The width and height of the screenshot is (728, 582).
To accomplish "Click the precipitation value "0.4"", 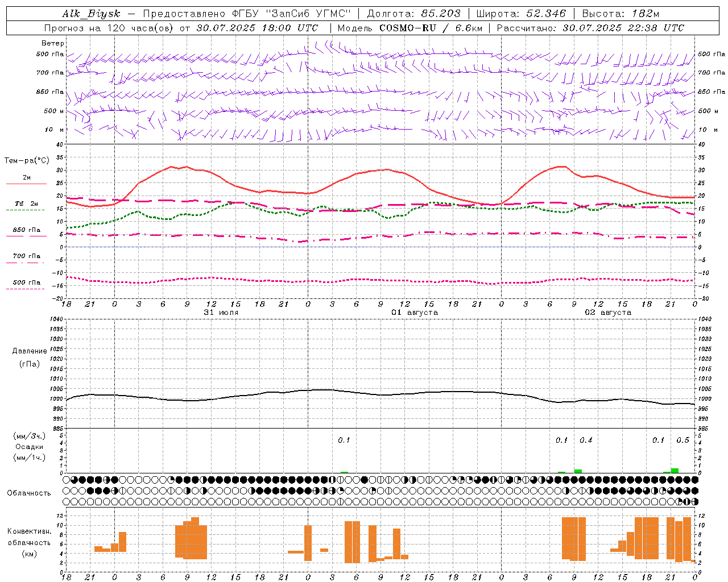I will [586, 440].
